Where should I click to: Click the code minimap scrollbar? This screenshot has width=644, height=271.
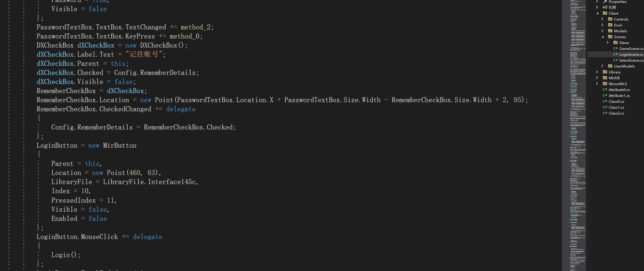click(574, 135)
